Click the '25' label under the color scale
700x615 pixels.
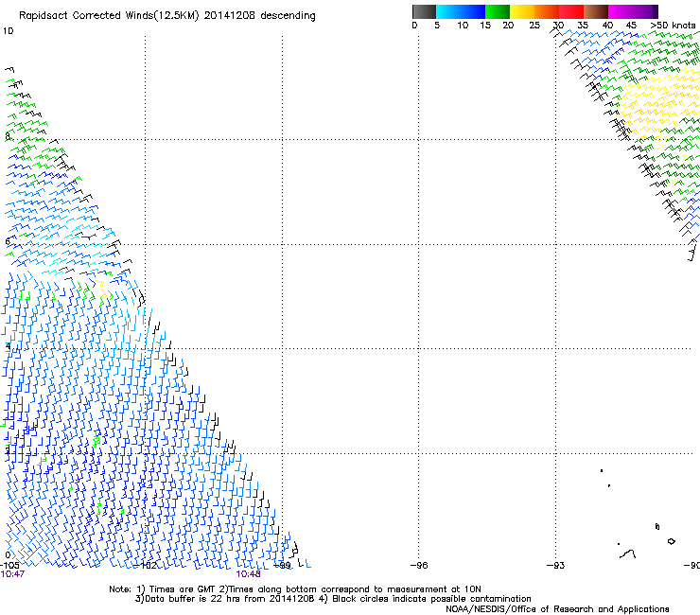[x=534, y=26]
